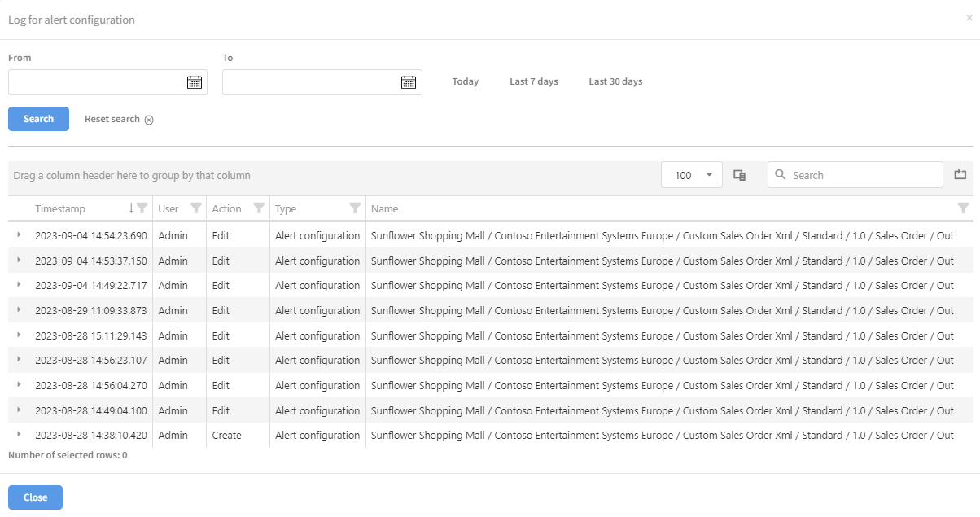
Task: Click the Type column filter icon
Action: click(355, 208)
